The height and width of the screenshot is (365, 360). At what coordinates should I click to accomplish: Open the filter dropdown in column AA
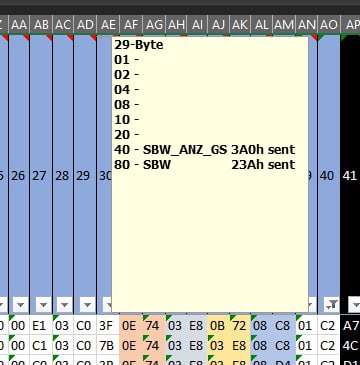(21, 305)
